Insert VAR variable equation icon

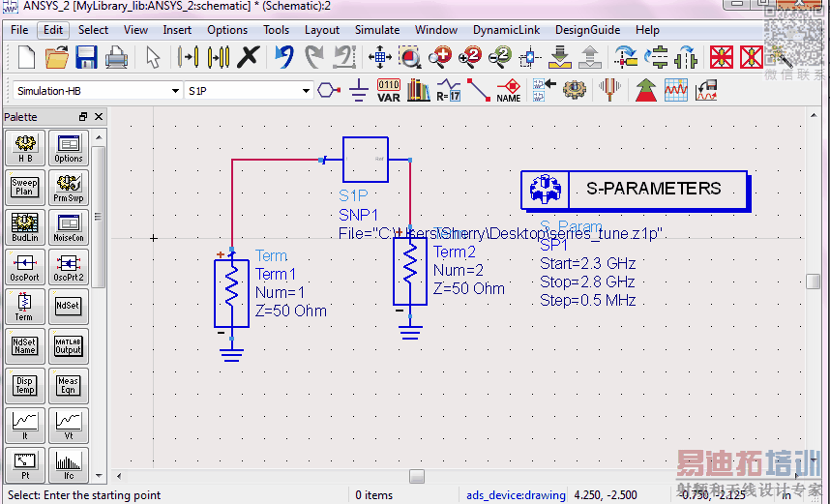click(x=389, y=91)
